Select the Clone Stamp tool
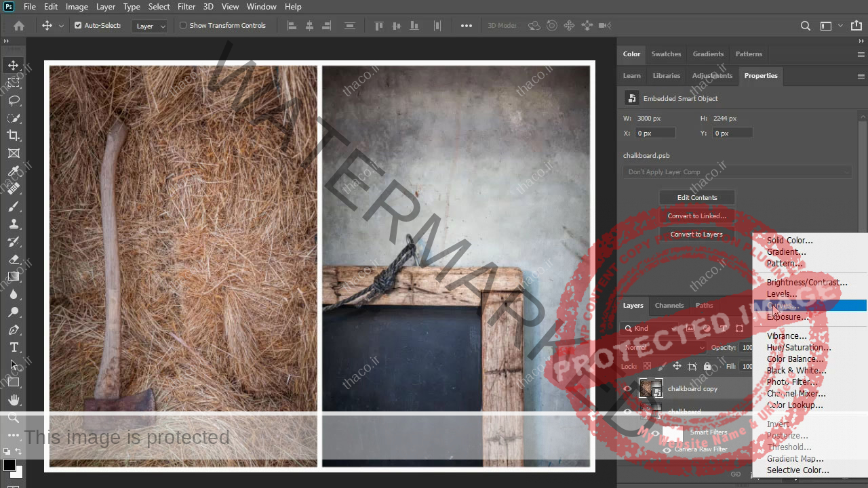The image size is (868, 488). click(14, 224)
